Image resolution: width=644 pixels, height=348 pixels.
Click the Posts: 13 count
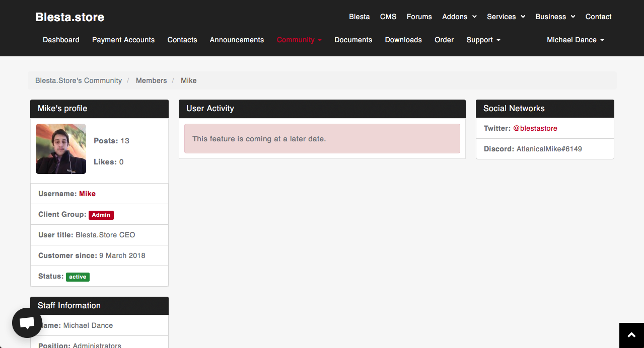tap(111, 141)
